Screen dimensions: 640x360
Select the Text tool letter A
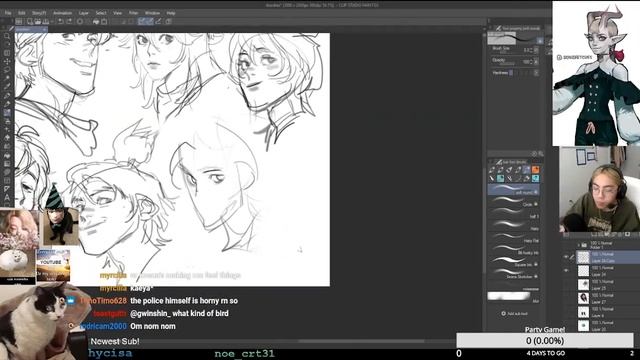point(7,198)
